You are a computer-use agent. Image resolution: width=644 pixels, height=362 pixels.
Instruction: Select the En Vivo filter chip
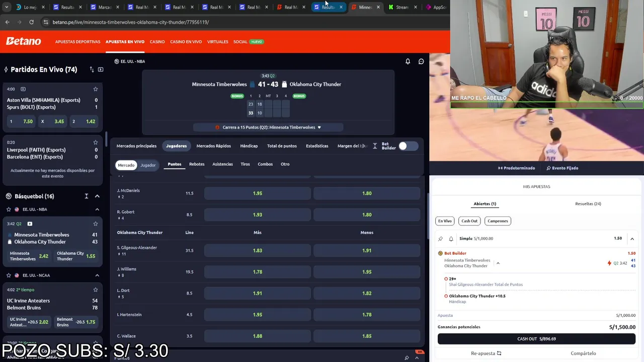pyautogui.click(x=445, y=221)
